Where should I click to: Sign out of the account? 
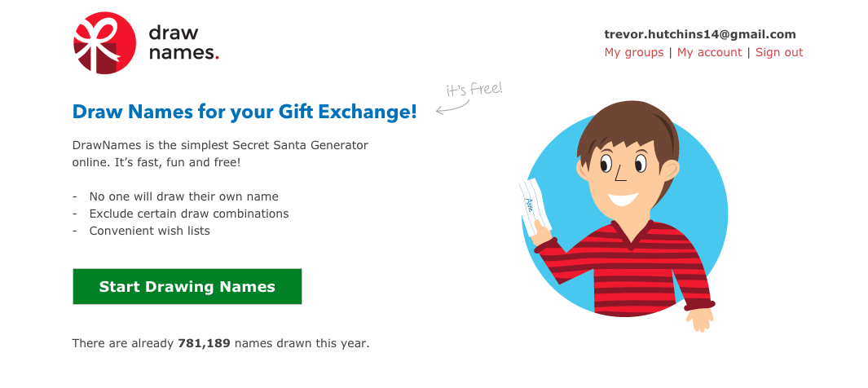(779, 52)
